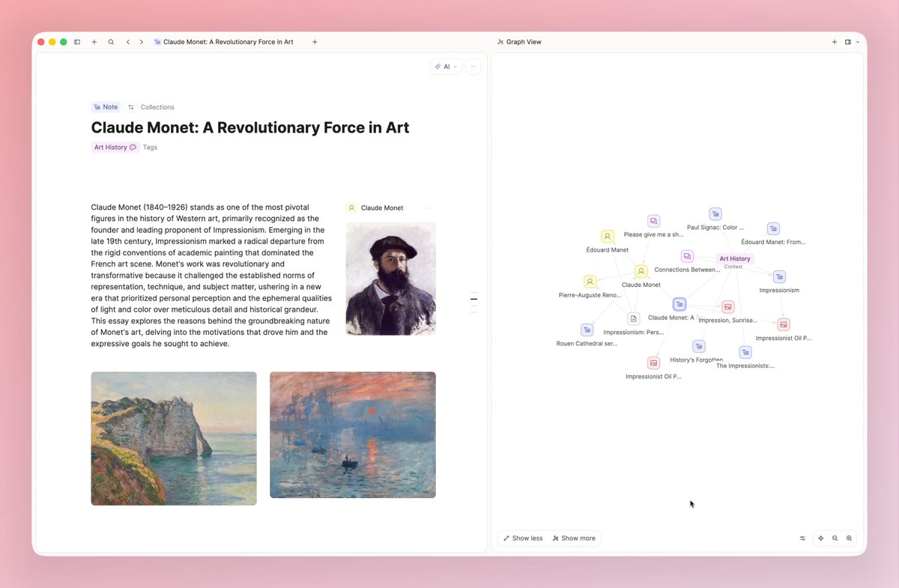This screenshot has height=588, width=899.
Task: Click the Art History tag
Action: [115, 148]
